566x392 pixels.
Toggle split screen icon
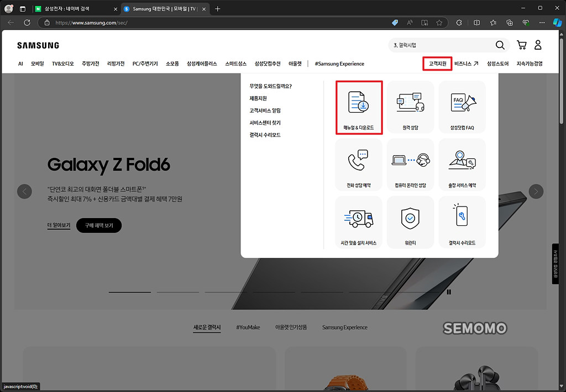(477, 22)
